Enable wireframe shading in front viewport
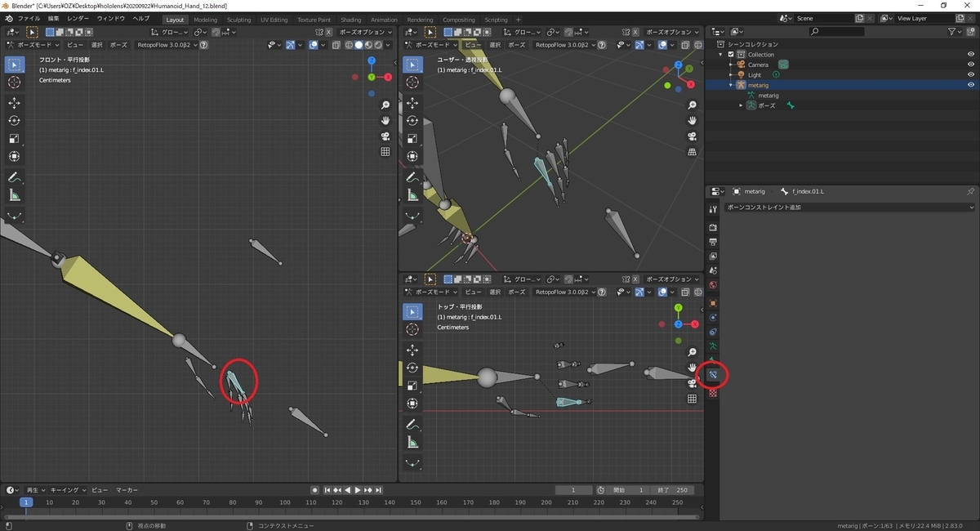Viewport: 980px width, 531px height. pyautogui.click(x=348, y=45)
